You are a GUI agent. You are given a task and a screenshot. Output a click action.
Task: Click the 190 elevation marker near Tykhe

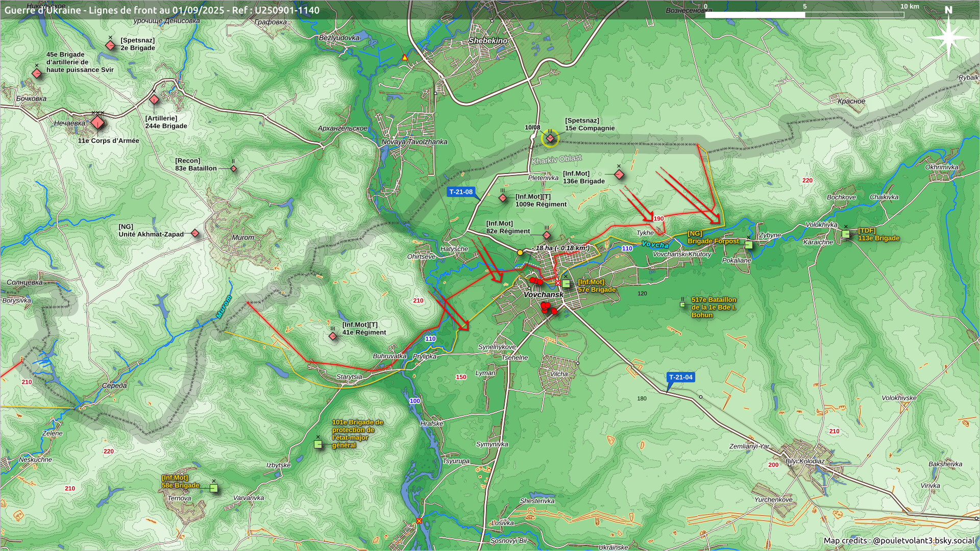pyautogui.click(x=659, y=218)
